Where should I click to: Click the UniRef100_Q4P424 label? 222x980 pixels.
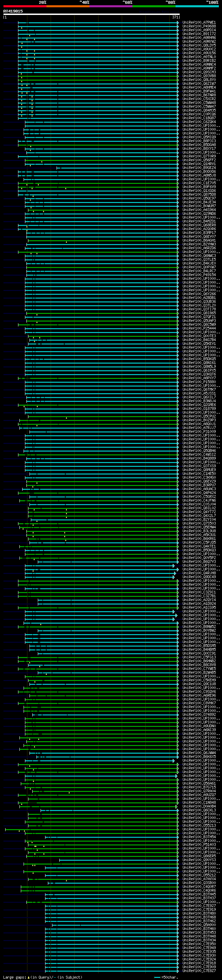point(199,493)
